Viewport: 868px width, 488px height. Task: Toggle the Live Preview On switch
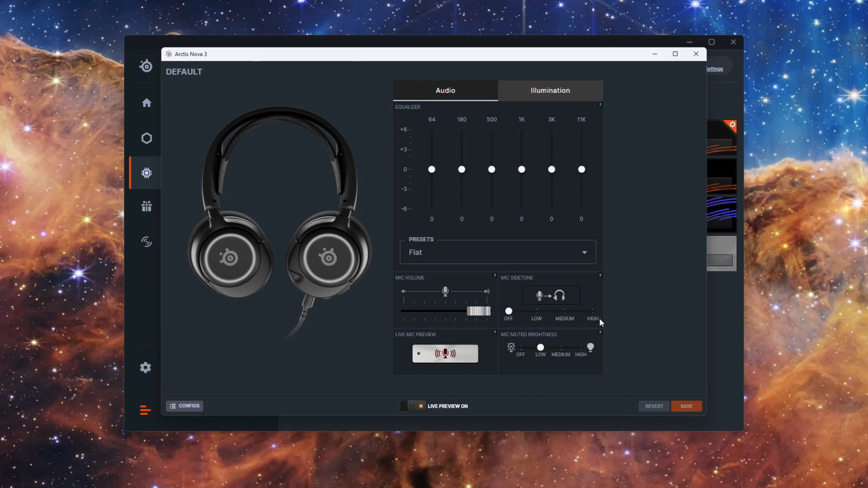[413, 406]
